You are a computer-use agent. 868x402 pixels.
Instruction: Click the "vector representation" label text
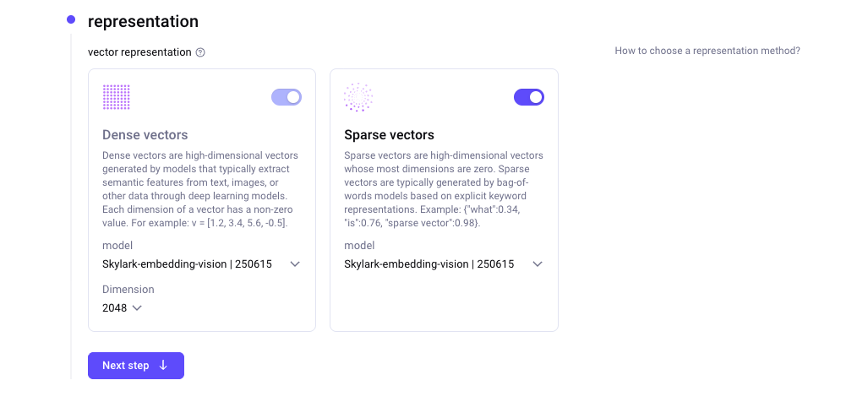click(139, 52)
